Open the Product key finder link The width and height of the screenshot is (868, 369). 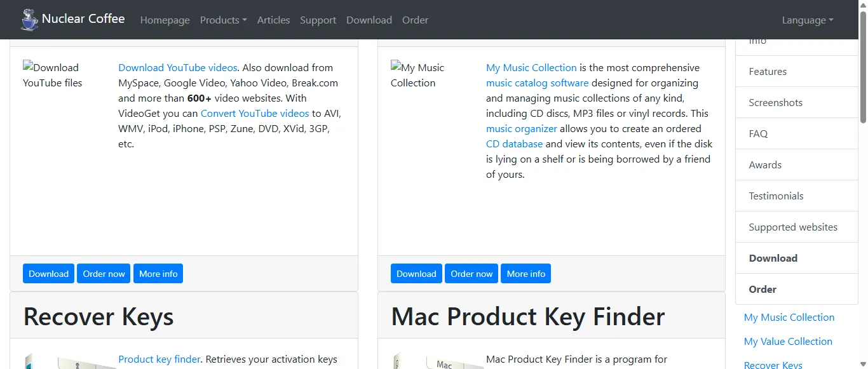click(159, 359)
